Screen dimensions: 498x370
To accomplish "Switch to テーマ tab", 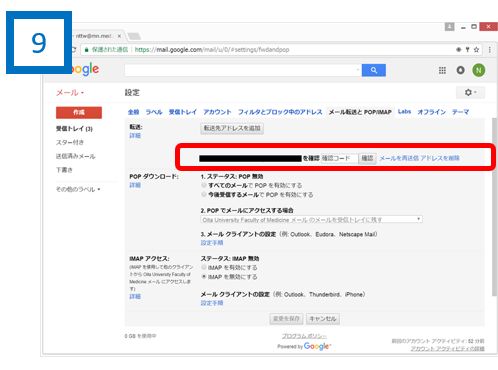I will coord(460,112).
